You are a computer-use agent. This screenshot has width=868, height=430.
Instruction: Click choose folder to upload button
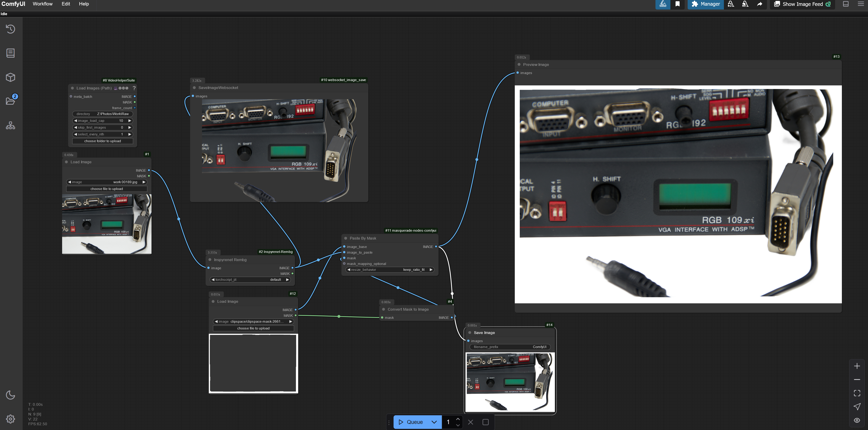tap(102, 141)
